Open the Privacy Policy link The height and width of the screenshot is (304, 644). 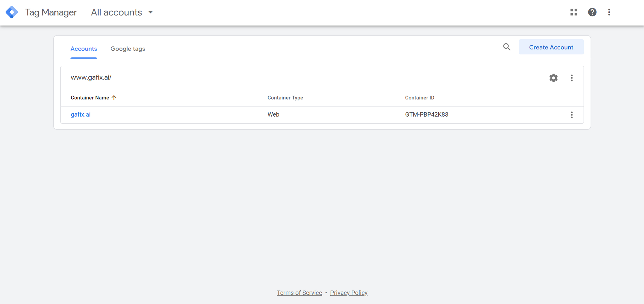(x=349, y=293)
